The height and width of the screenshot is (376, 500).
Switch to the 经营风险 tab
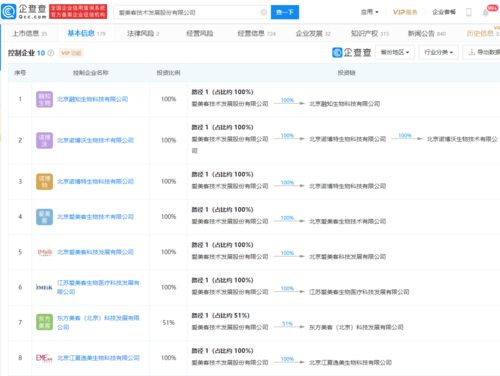(x=200, y=33)
